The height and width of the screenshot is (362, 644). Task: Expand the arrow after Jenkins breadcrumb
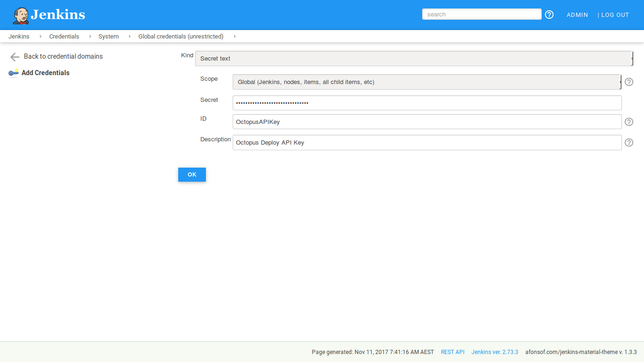pyautogui.click(x=40, y=37)
